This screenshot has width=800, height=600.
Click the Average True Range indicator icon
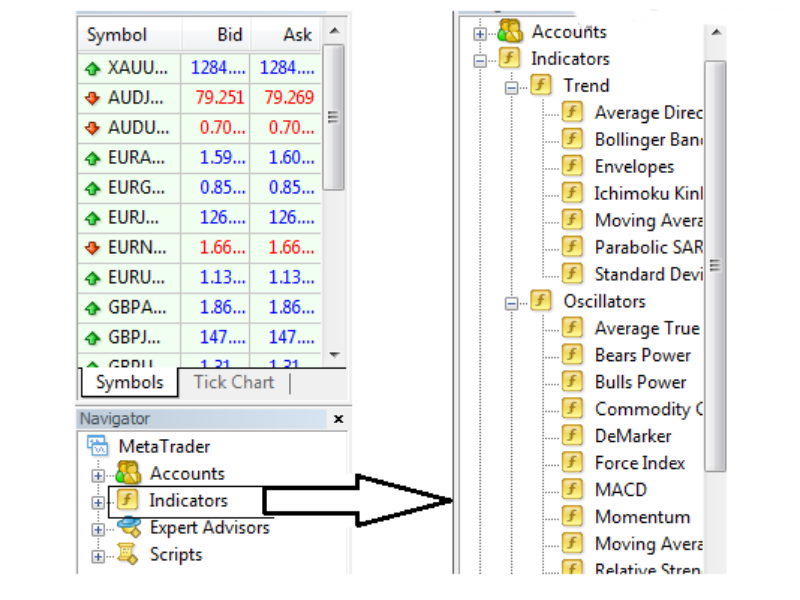(572, 328)
